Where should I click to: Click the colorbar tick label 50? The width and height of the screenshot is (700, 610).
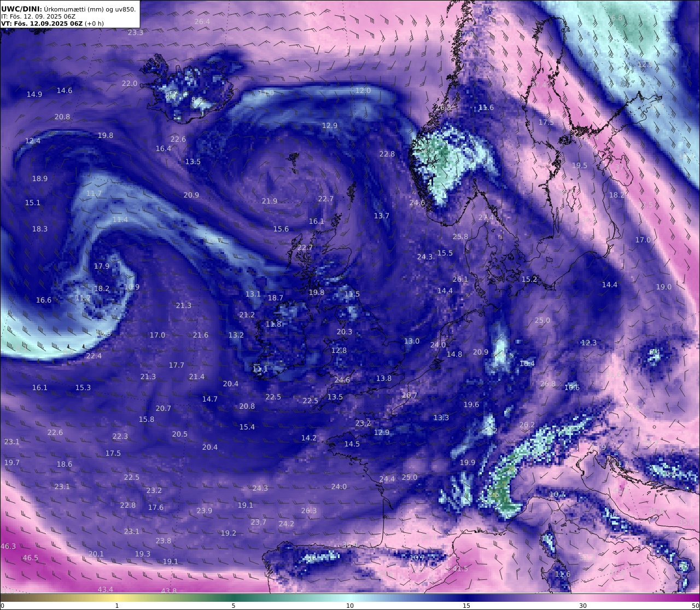coord(695,606)
